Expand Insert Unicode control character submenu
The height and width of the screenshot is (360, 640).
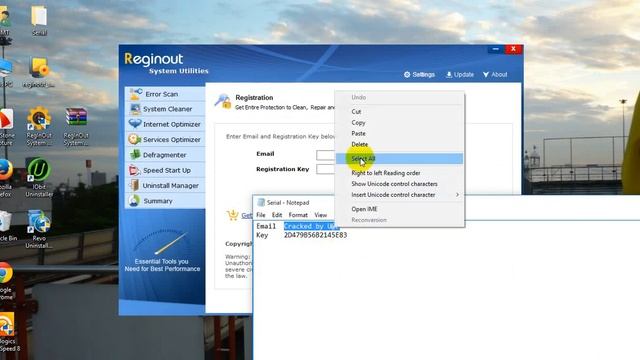pos(400,195)
